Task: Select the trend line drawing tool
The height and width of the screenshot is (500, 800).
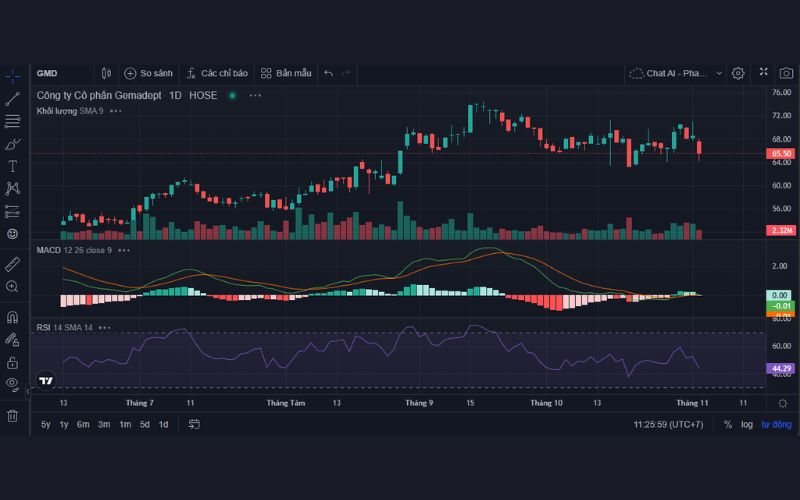Action: pos(13,99)
